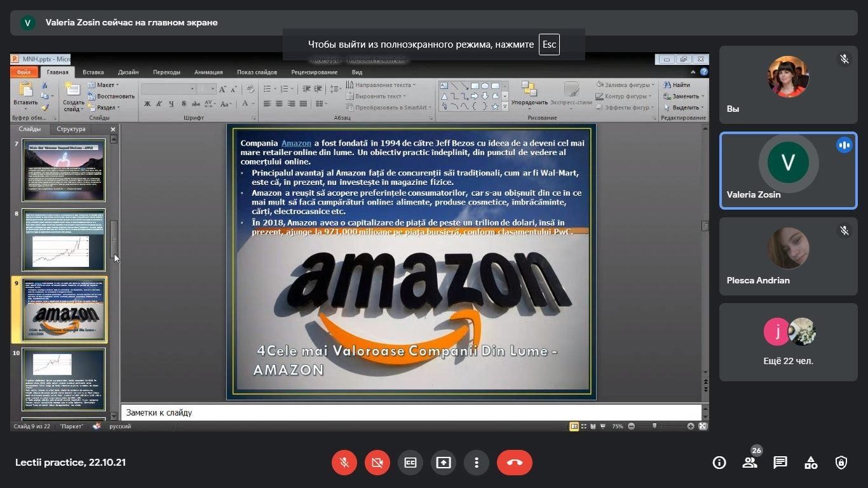Image resolution: width=868 pixels, height=488 pixels.
Task: Select slide 8 thumbnail in panel
Action: [x=64, y=240]
